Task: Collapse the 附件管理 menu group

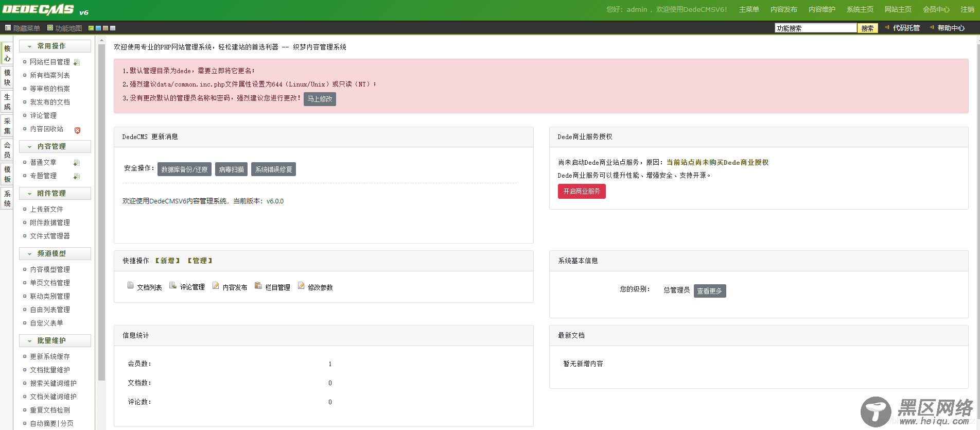Action: point(55,193)
